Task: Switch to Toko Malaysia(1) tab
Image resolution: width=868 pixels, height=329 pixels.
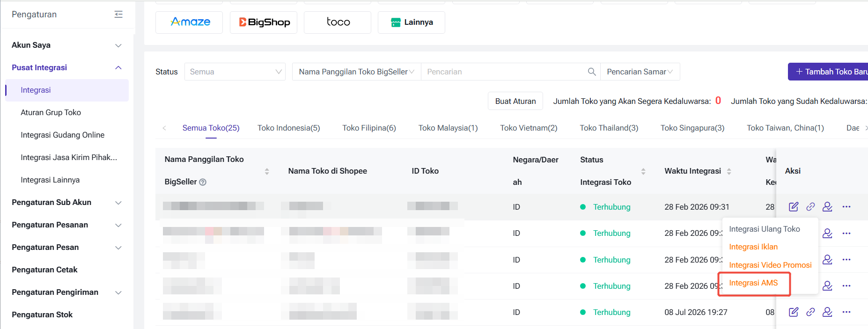Action: click(x=448, y=128)
